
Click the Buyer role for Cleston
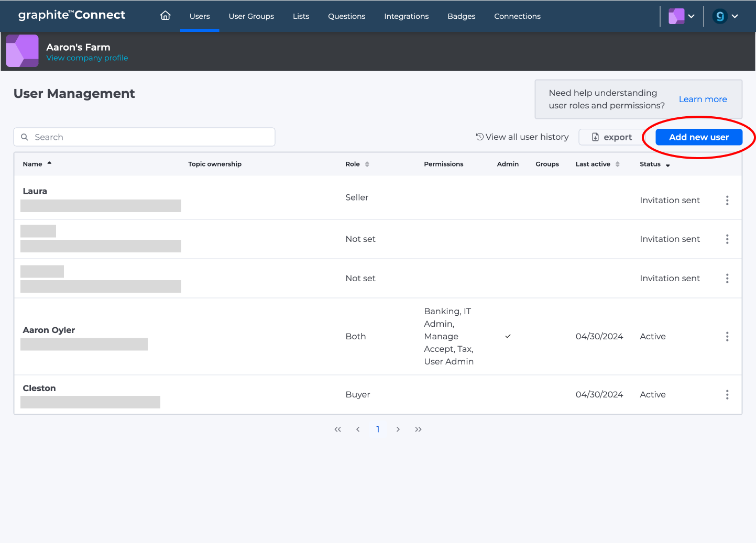358,395
